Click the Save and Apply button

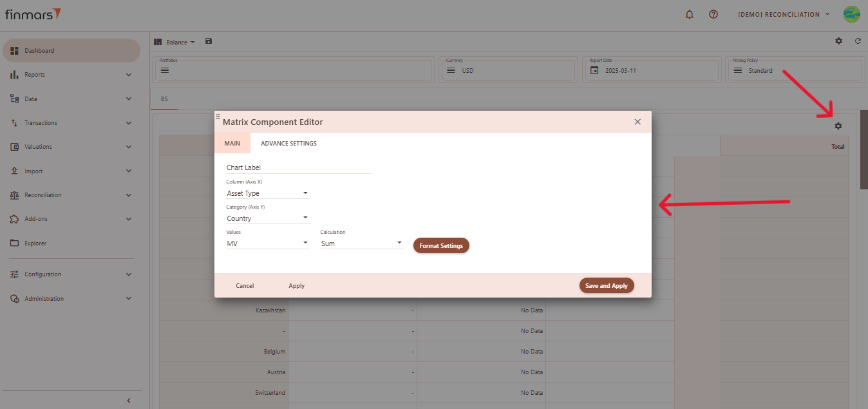click(x=606, y=285)
